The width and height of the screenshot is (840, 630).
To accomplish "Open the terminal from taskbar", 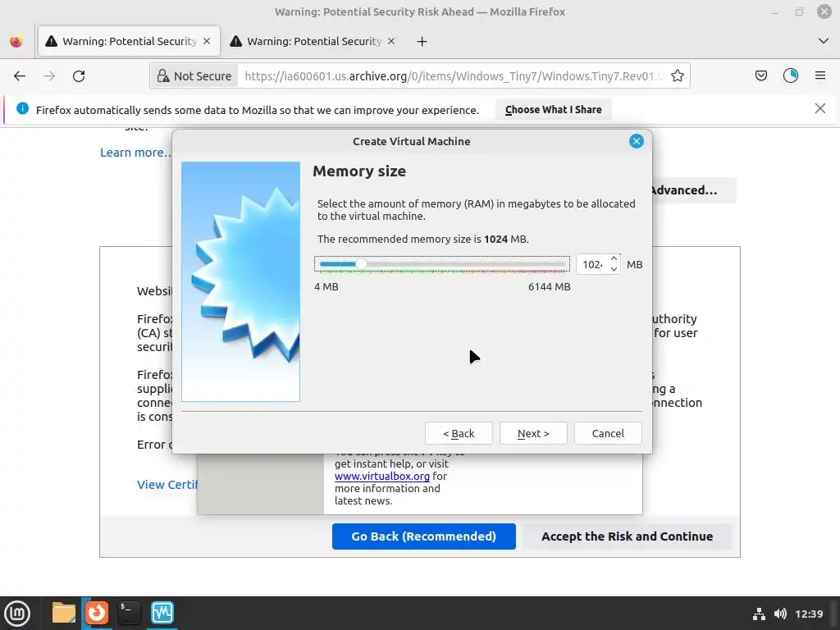I will pyautogui.click(x=129, y=613).
